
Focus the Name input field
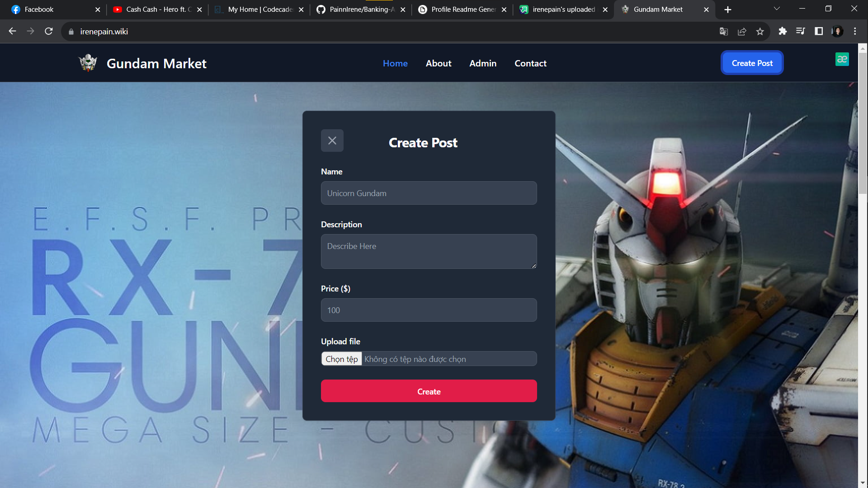click(429, 193)
